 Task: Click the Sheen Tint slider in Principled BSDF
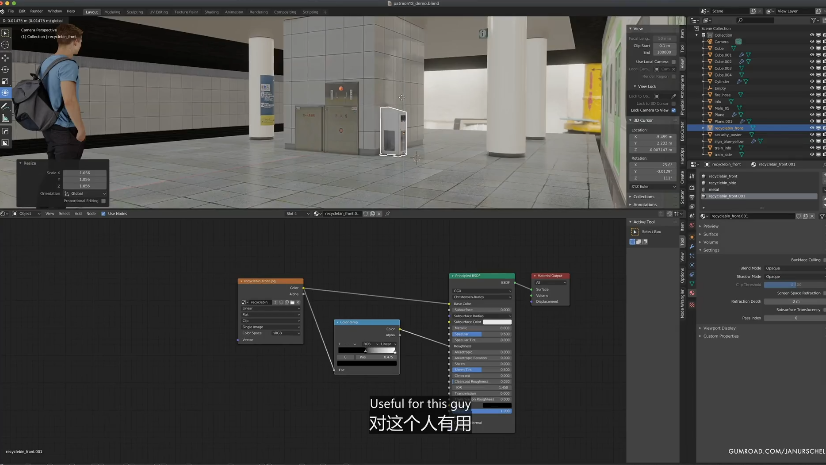click(482, 370)
